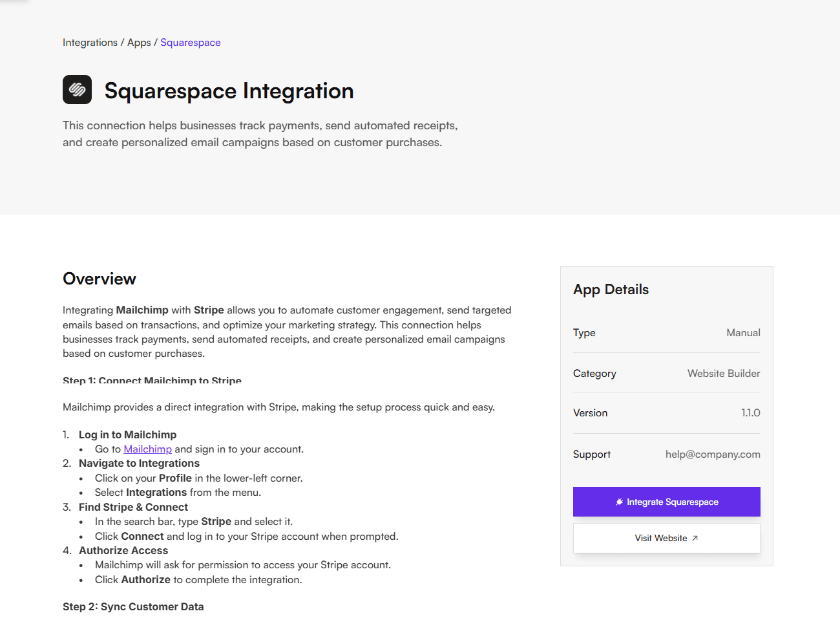Click the Step 2: Sync Customer Data heading

point(133,607)
